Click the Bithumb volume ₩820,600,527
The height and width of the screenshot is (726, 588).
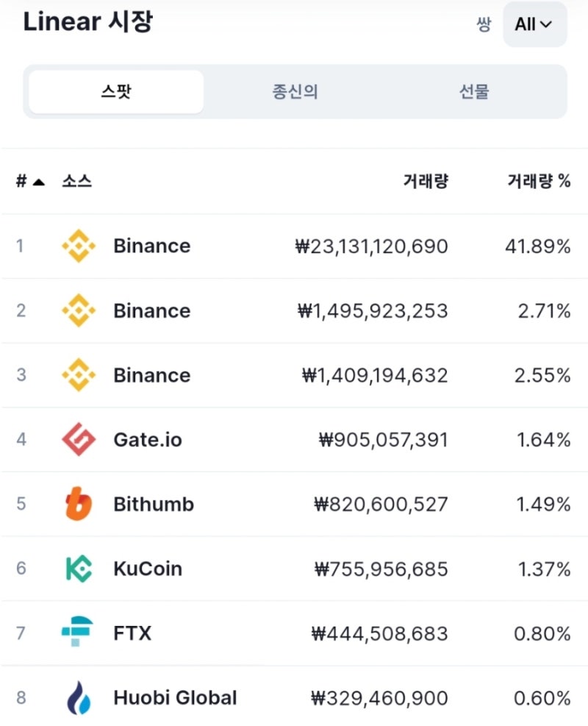(381, 504)
